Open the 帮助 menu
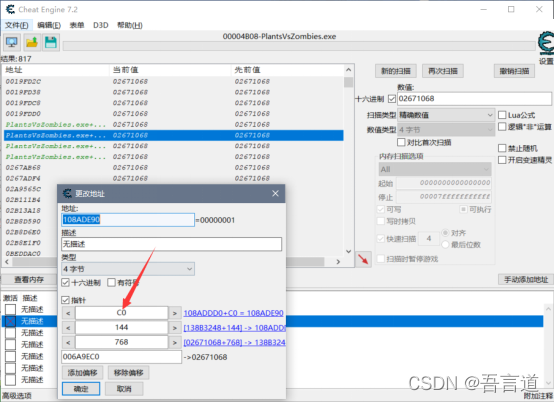This screenshot has height=402, width=554. [x=130, y=25]
